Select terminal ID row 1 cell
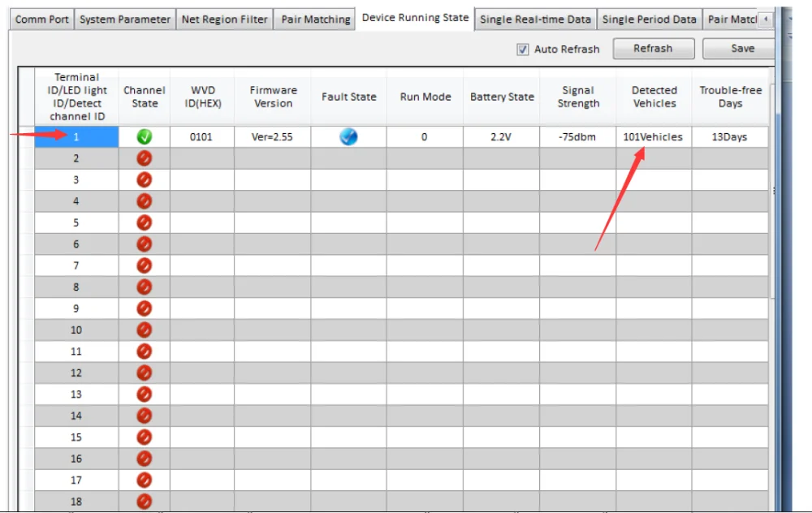 point(76,137)
